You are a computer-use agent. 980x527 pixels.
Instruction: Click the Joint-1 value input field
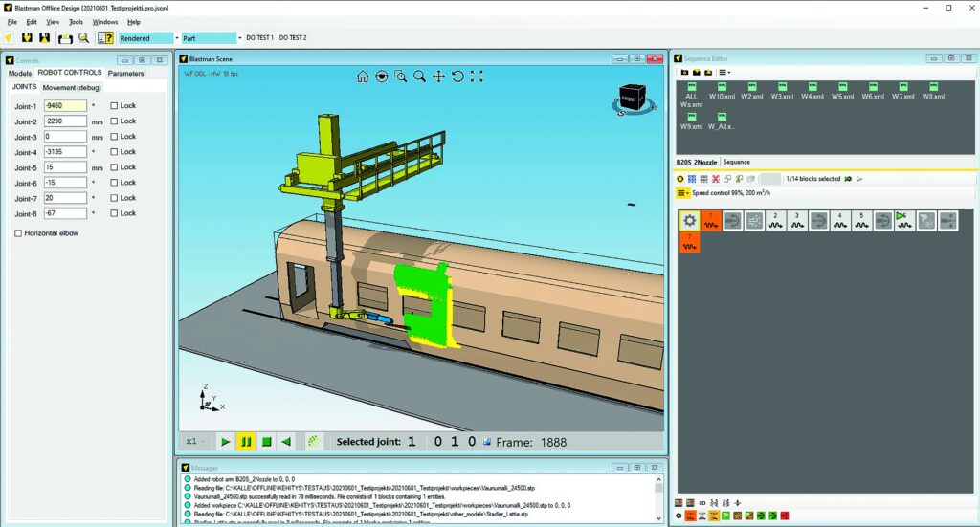pos(65,105)
